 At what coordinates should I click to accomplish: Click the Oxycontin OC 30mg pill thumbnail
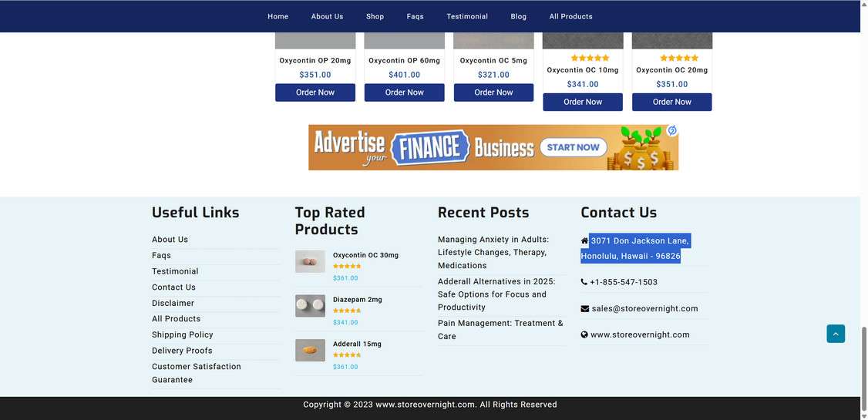click(310, 261)
